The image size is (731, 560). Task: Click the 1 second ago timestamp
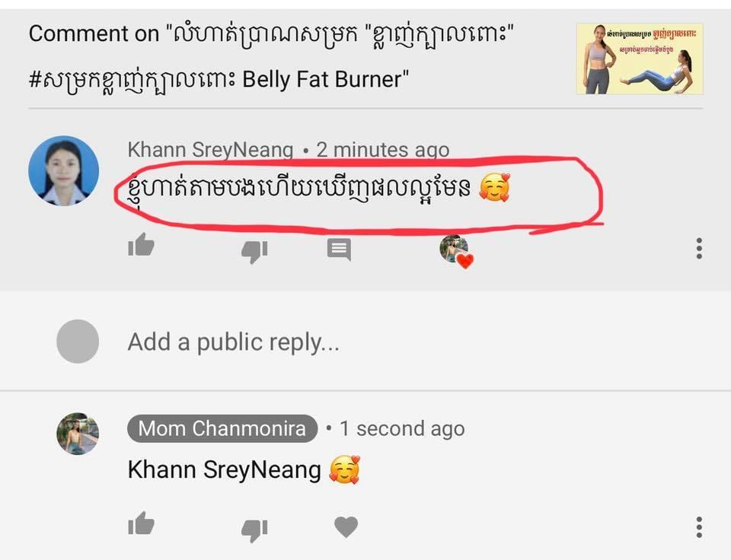tap(402, 428)
